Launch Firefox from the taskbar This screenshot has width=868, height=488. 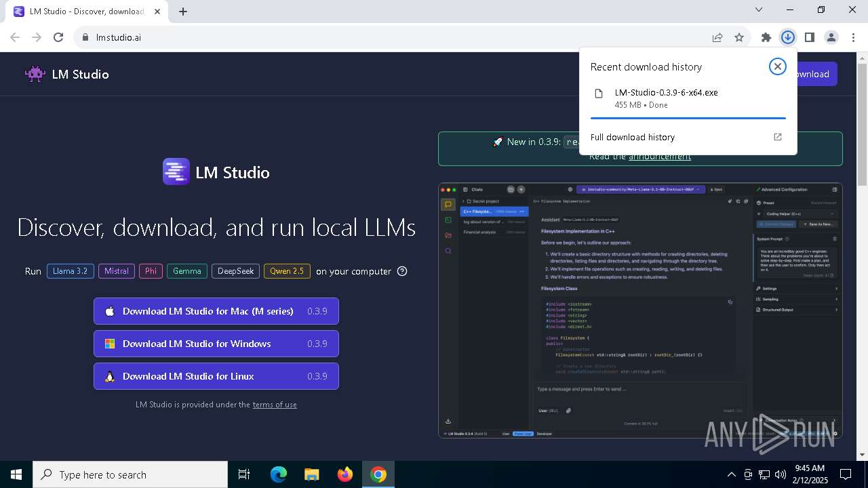coord(345,474)
